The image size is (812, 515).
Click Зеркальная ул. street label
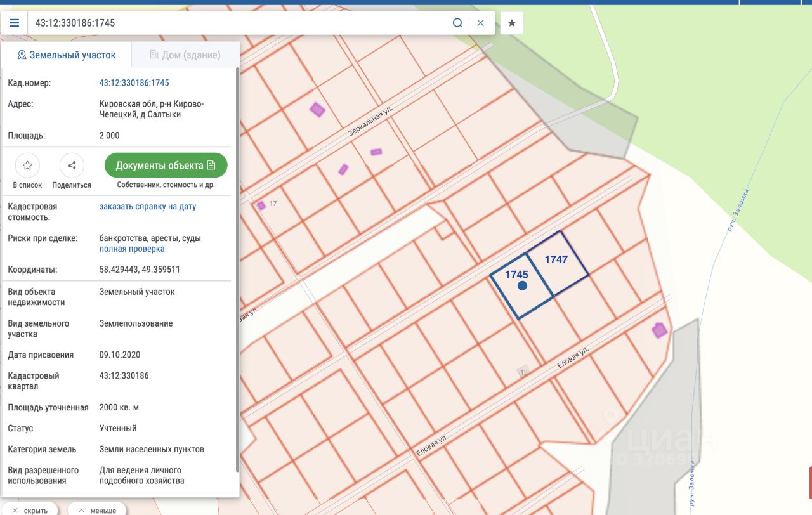tap(371, 121)
